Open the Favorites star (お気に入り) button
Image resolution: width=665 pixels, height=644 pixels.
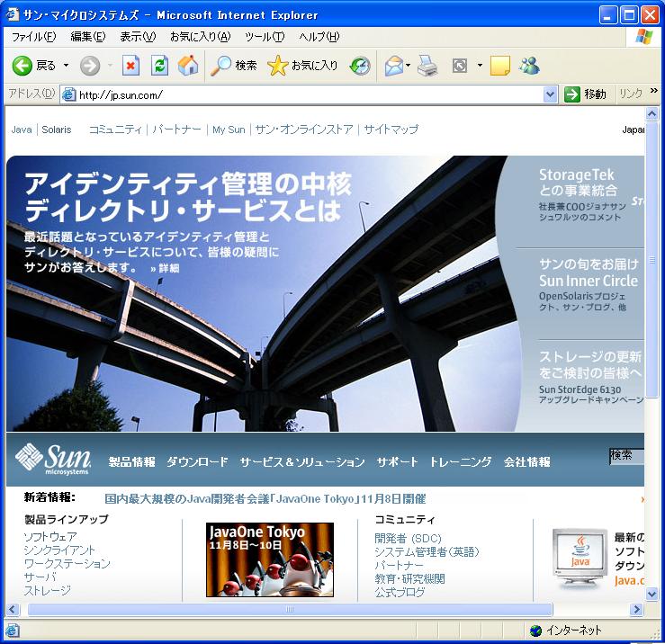303,66
